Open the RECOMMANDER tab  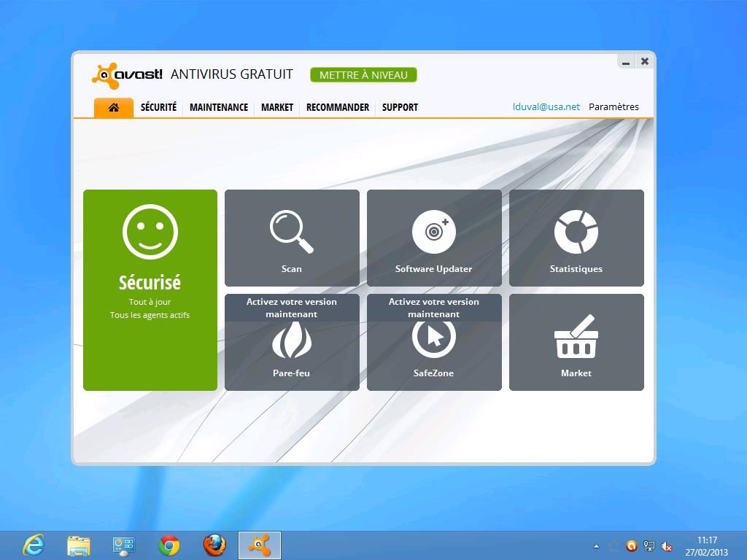[x=337, y=107]
